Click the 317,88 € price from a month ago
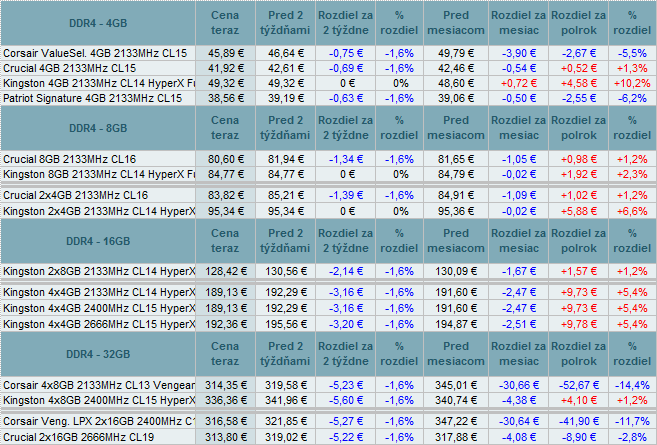Screen dimensions: 657x445 pos(456,437)
